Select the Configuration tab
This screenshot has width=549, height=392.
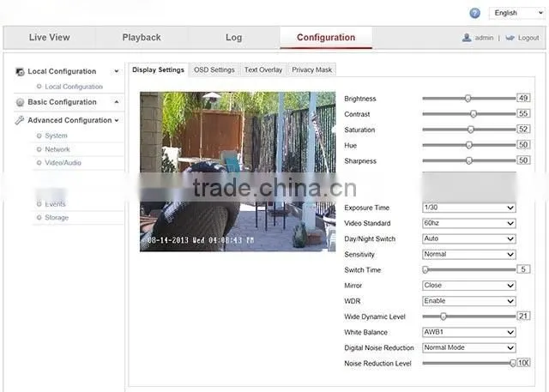(326, 38)
